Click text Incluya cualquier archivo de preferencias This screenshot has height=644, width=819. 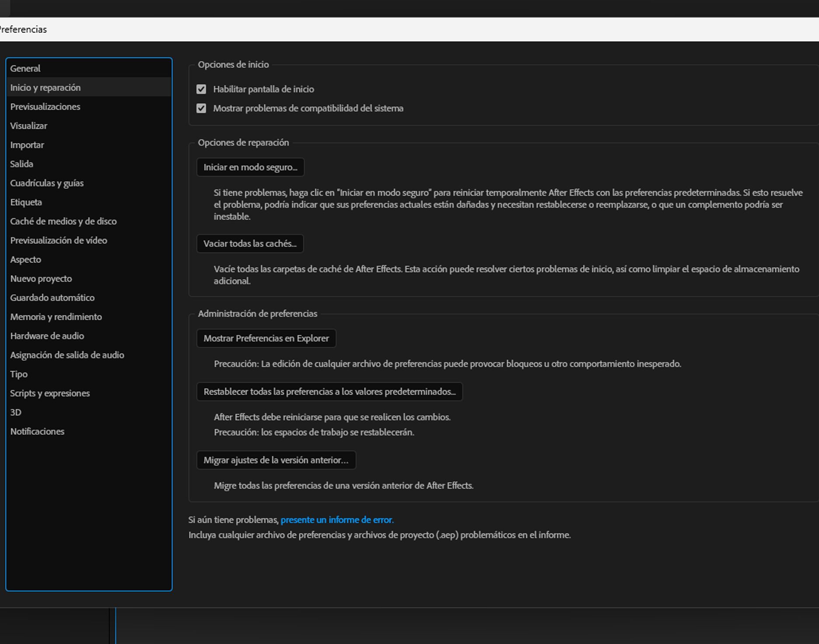pyautogui.click(x=380, y=535)
